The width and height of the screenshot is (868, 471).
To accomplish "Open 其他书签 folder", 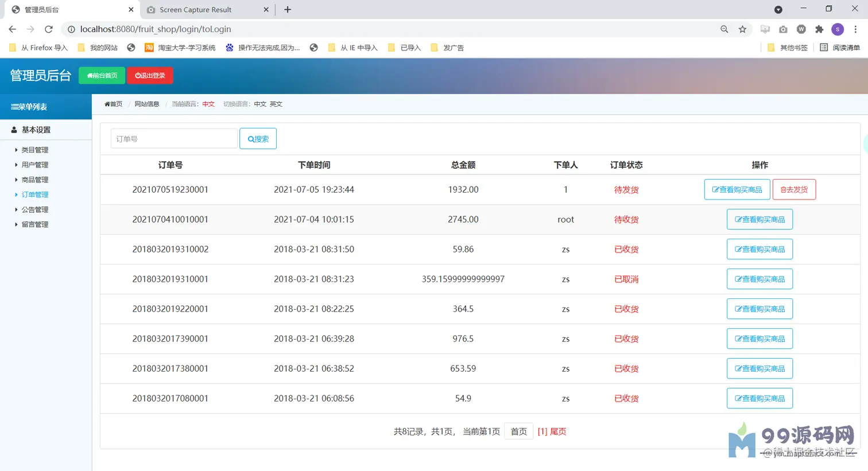I will coord(788,48).
